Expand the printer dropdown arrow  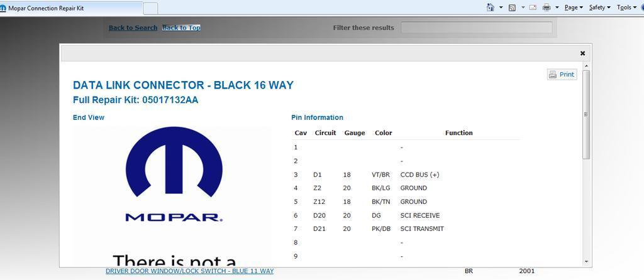(557, 8)
